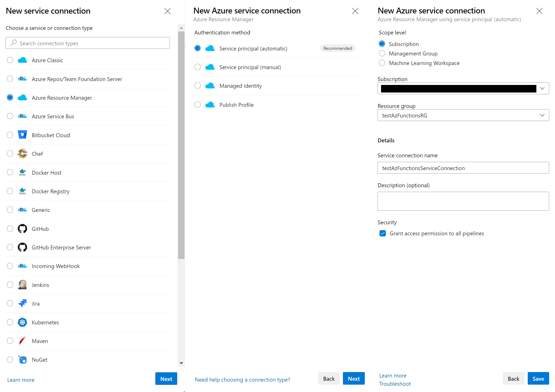Click the Service principal (automatic) cloud icon
This screenshot has height=392, width=555.
click(x=210, y=48)
